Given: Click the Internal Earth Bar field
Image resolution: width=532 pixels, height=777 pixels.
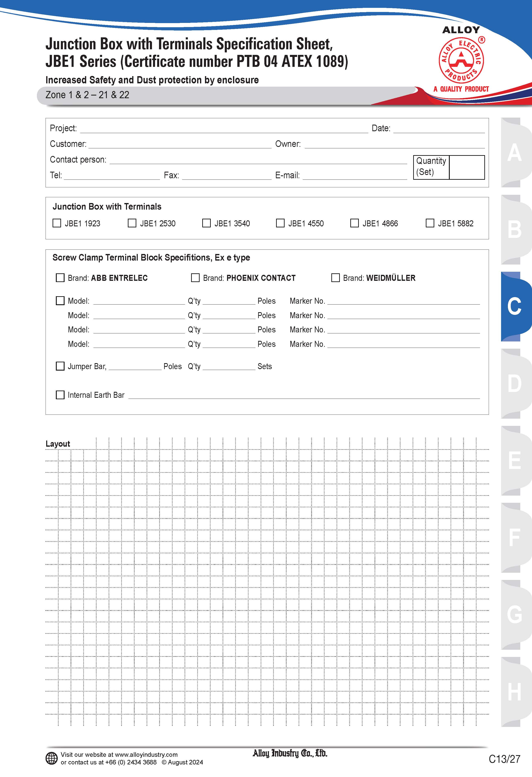Looking at the screenshot, I should click(304, 394).
